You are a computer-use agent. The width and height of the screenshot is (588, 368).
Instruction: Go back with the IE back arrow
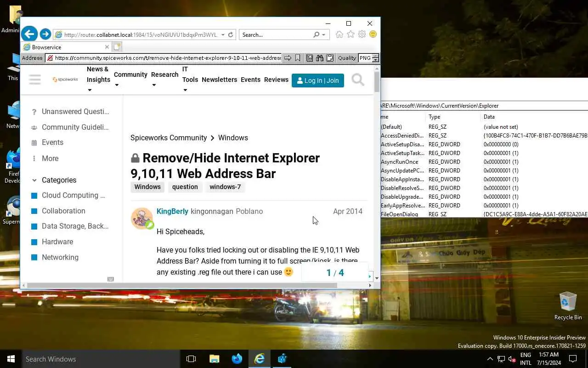[x=29, y=34]
